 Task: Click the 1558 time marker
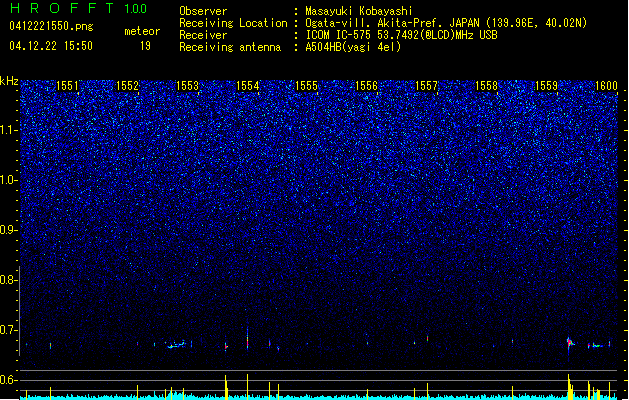point(487,86)
